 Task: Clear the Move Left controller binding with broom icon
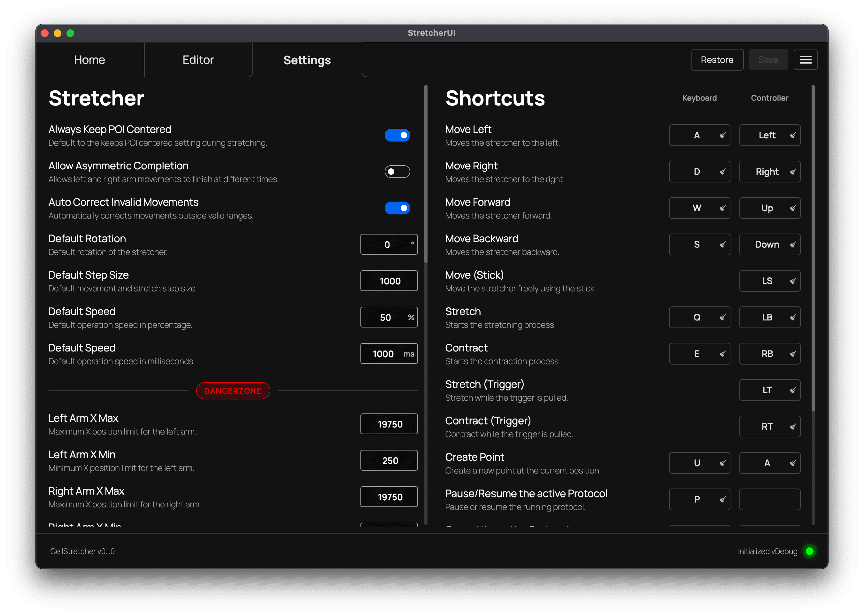tap(792, 135)
